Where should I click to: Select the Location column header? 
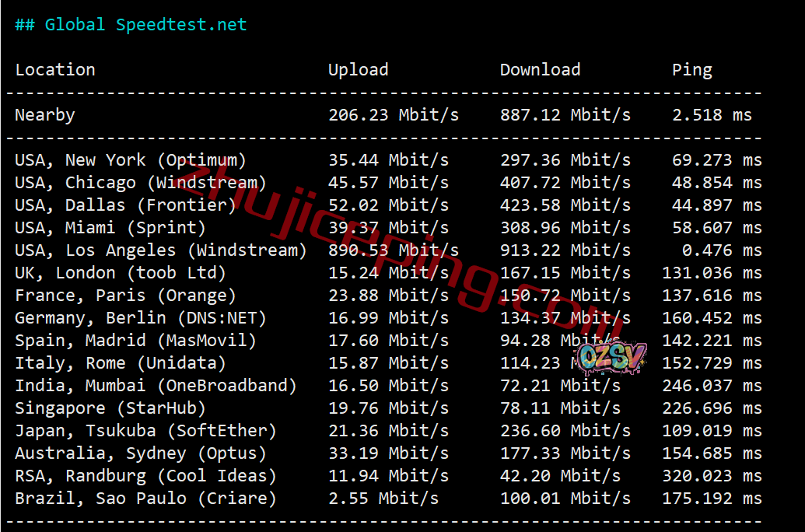tap(55, 70)
